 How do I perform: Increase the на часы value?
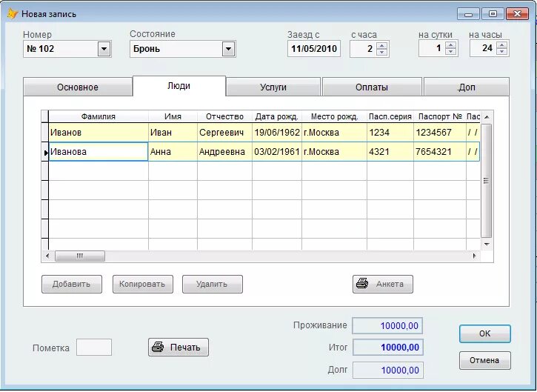[502, 45]
